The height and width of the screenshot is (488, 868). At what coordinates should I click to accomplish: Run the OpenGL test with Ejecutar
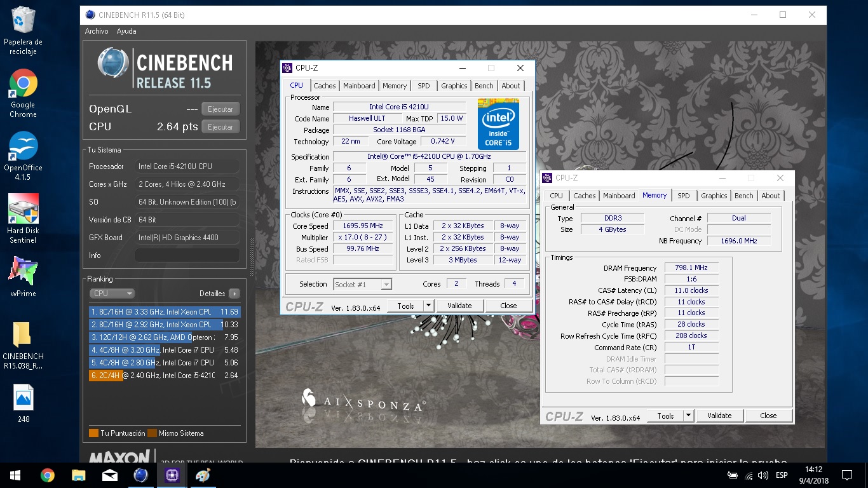pyautogui.click(x=220, y=109)
